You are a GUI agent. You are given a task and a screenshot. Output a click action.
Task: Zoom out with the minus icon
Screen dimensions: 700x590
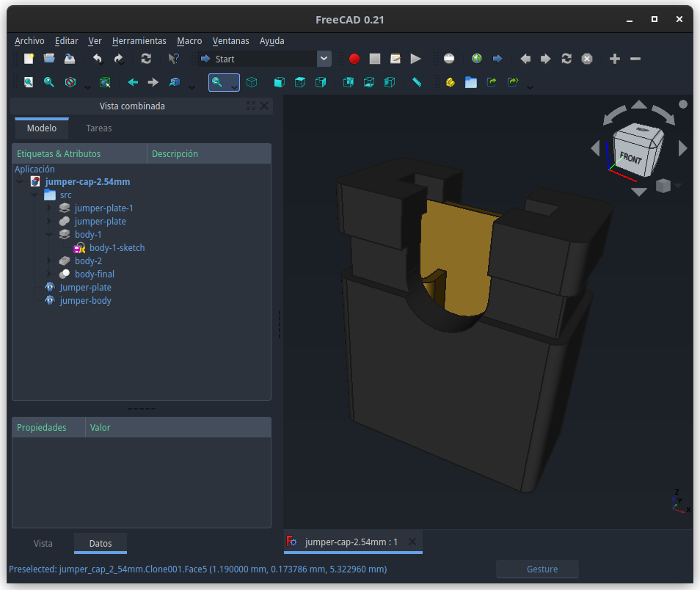click(x=635, y=59)
